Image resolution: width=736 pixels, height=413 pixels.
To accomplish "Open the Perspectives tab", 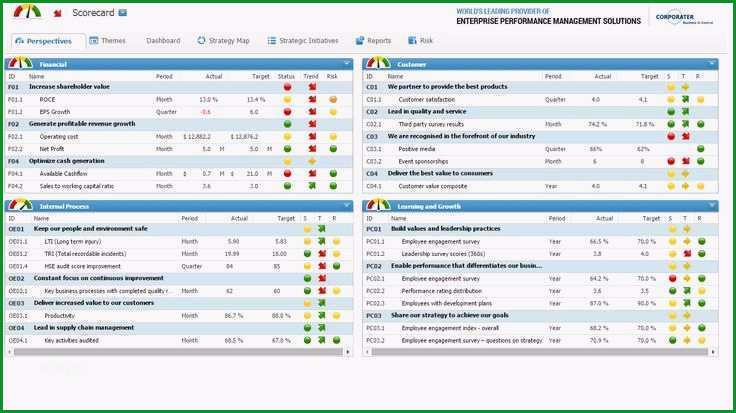I will point(43,41).
